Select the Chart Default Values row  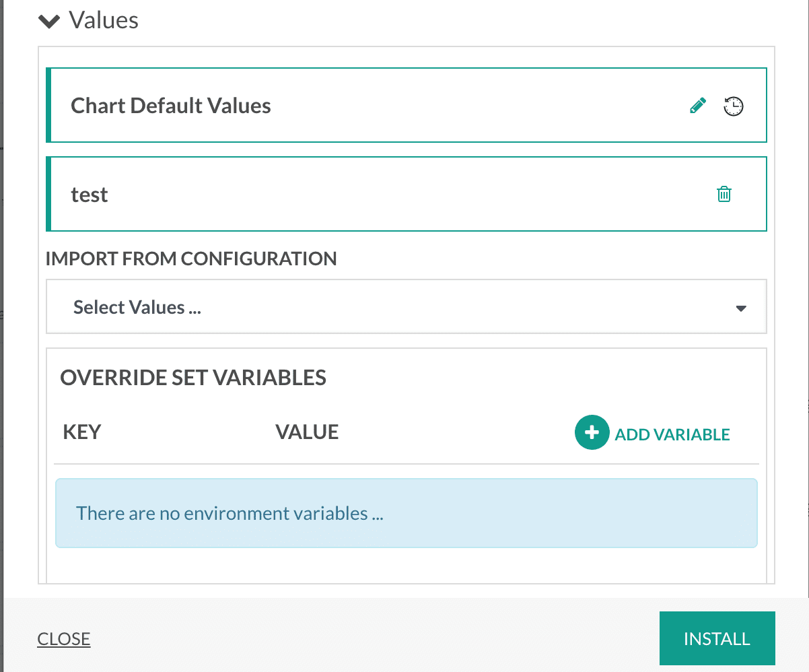(407, 105)
